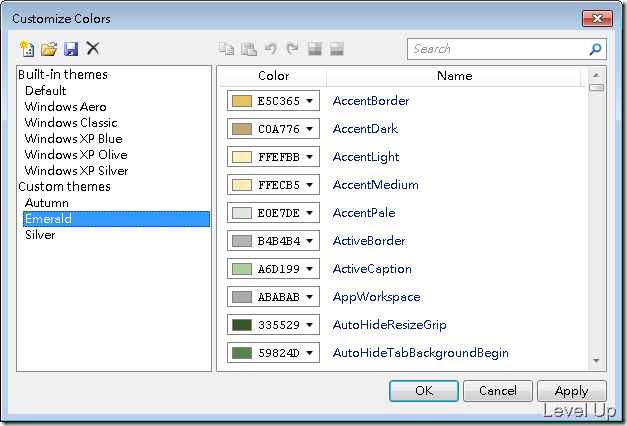
Task: Click the ActiveBorder name
Action: [x=369, y=241]
